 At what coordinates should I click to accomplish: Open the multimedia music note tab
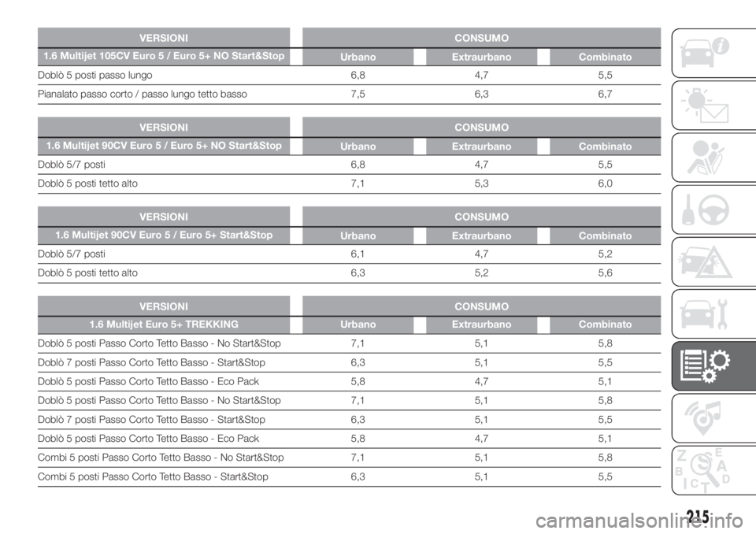click(713, 417)
